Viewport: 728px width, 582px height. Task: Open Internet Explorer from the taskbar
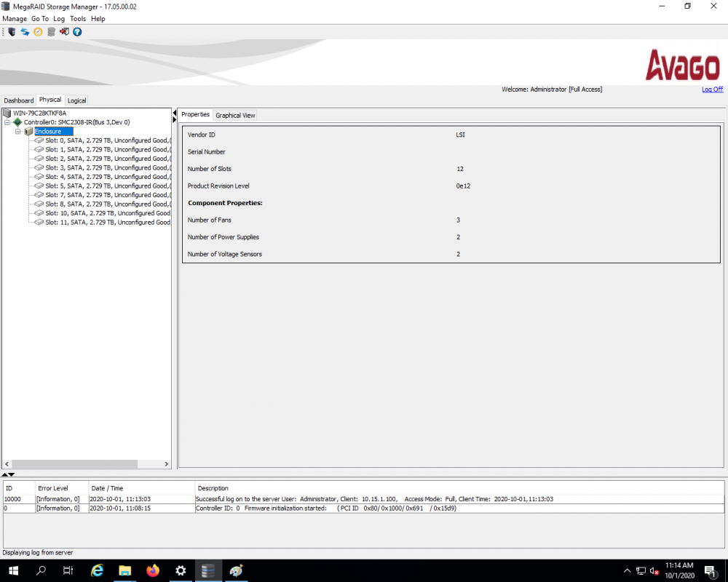click(x=97, y=570)
